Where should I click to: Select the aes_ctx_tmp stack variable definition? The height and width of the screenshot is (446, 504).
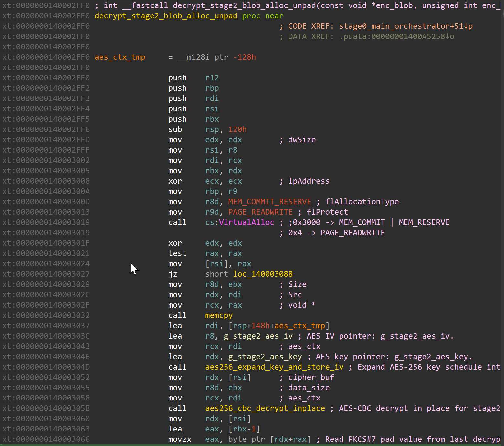click(x=120, y=57)
